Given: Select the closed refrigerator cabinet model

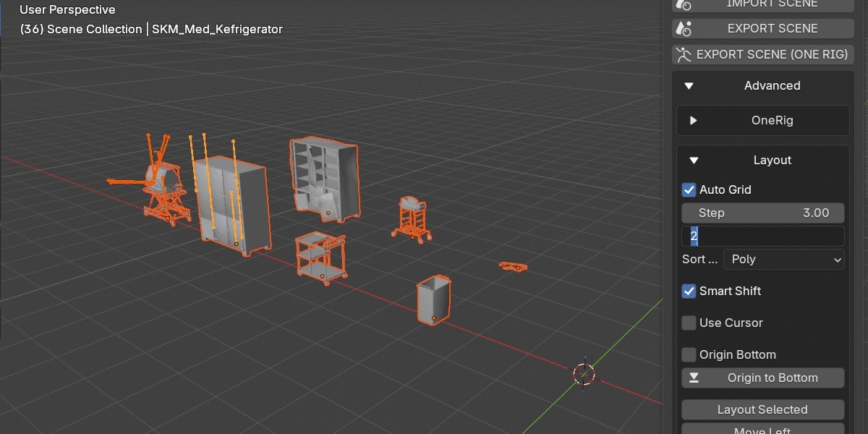Looking at the screenshot, I should tap(231, 206).
